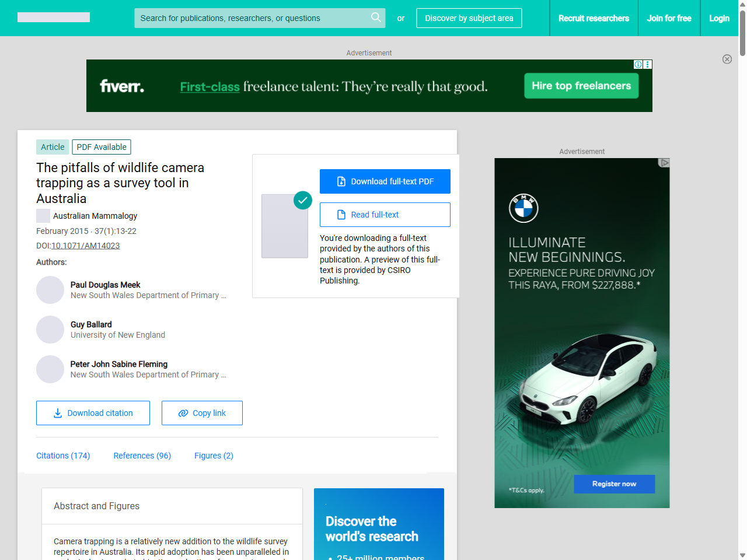Click the ad info icon on Fiverr banner
The image size is (747, 560).
click(638, 65)
